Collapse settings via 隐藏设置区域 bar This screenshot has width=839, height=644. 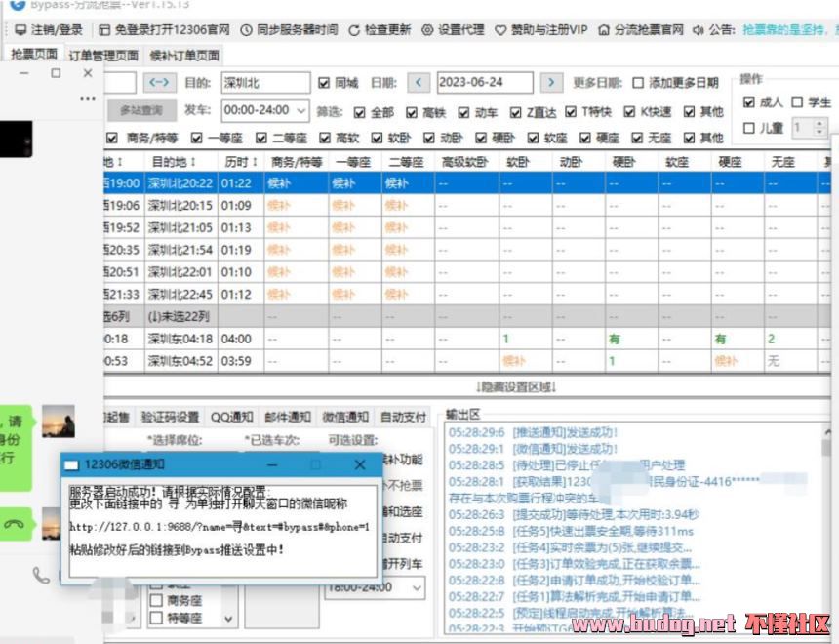click(x=516, y=386)
